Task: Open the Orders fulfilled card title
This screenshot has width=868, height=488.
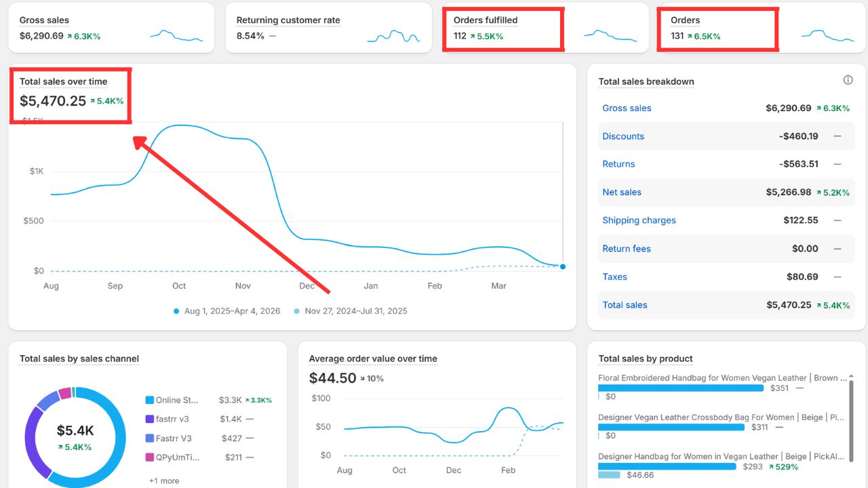Action: pyautogui.click(x=486, y=20)
